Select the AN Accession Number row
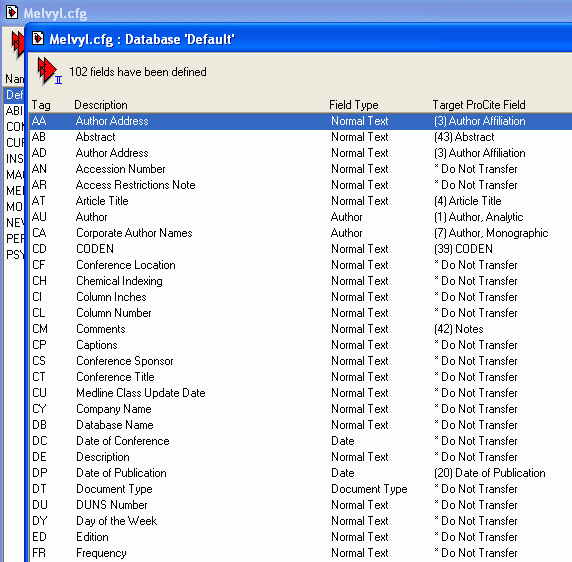This screenshot has width=572, height=562. click(301, 169)
